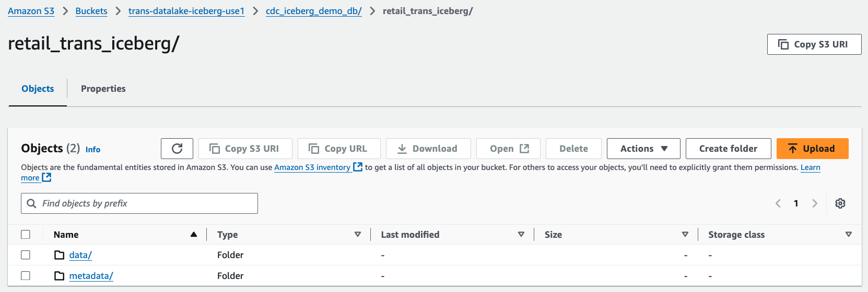Open the Amazon S3 inventory link
Viewport: 868px width, 292px height.
click(x=318, y=167)
